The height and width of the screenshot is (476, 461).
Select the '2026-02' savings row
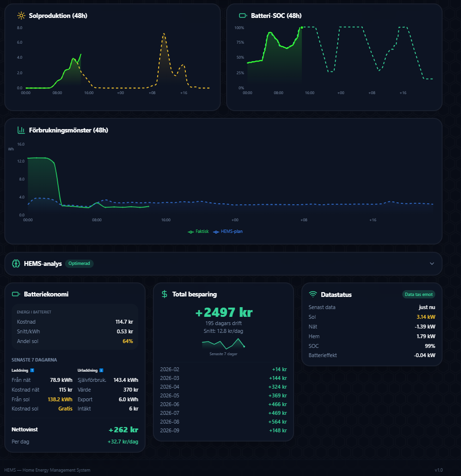point(223,369)
